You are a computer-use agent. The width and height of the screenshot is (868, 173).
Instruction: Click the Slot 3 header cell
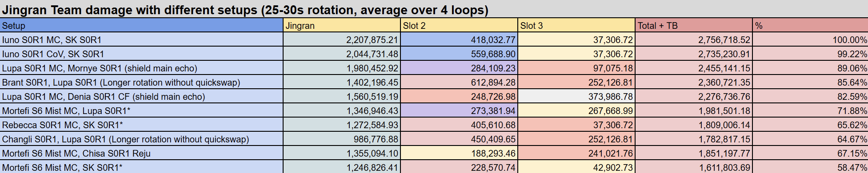pos(576,25)
